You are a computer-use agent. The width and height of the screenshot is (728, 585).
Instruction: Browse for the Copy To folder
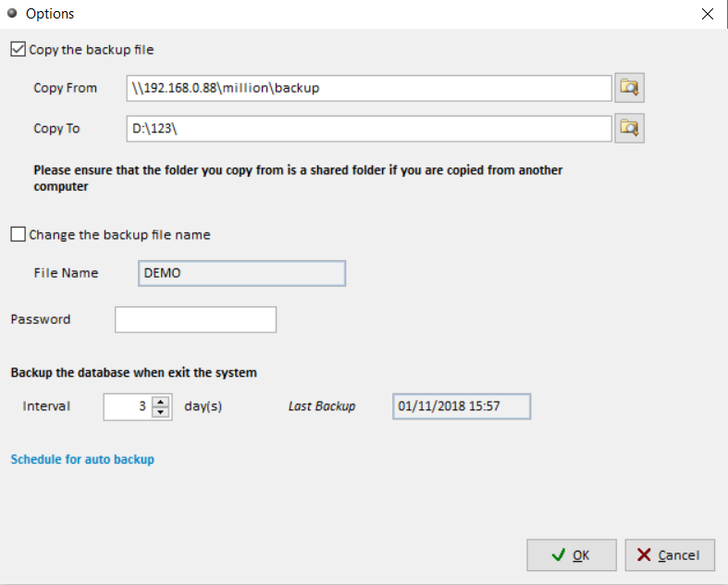point(629,129)
